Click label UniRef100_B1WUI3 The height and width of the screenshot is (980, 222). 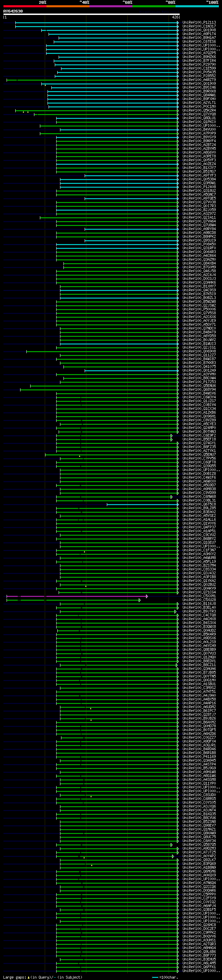199,344
